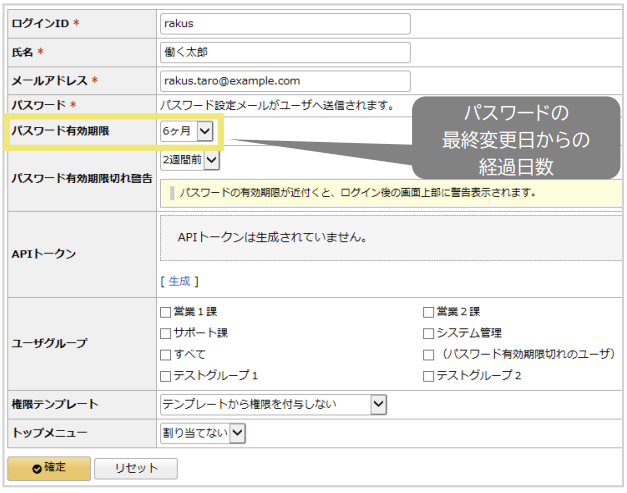
Task: Expand the 権限テンプレート dropdown
Action: 273,404
